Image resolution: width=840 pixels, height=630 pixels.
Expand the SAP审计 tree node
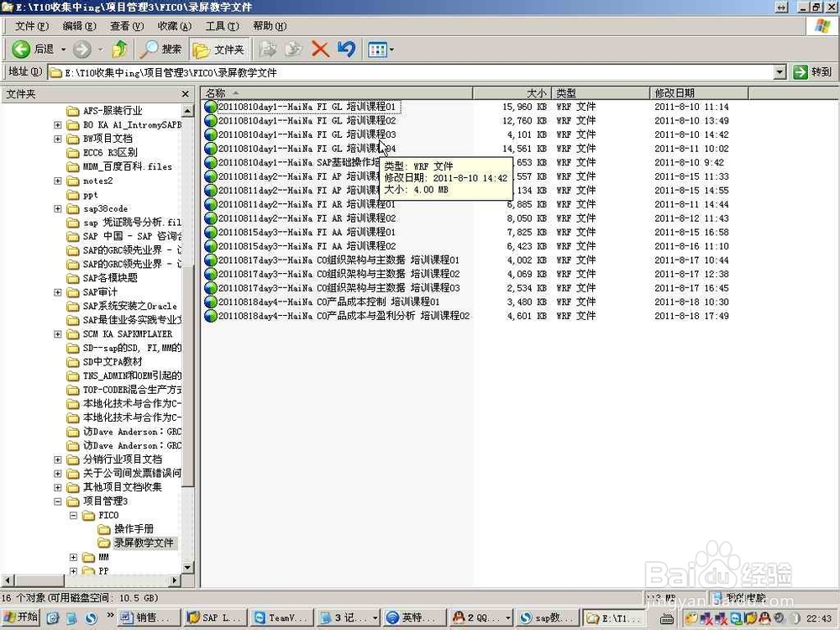click(58, 292)
